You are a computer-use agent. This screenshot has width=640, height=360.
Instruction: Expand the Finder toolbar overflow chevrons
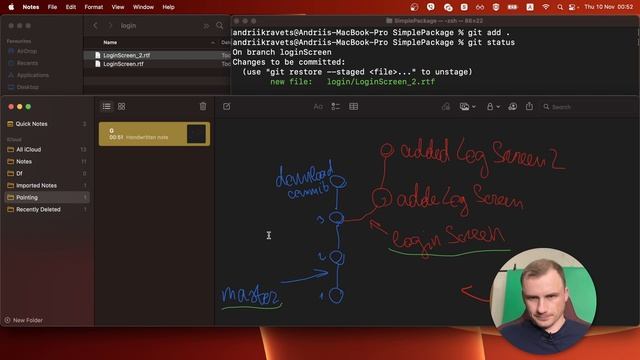(206, 26)
